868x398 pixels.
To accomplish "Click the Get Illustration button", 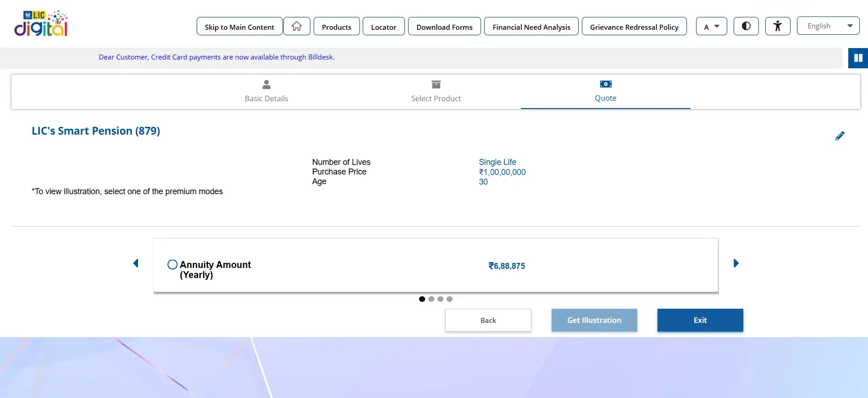I will [594, 320].
